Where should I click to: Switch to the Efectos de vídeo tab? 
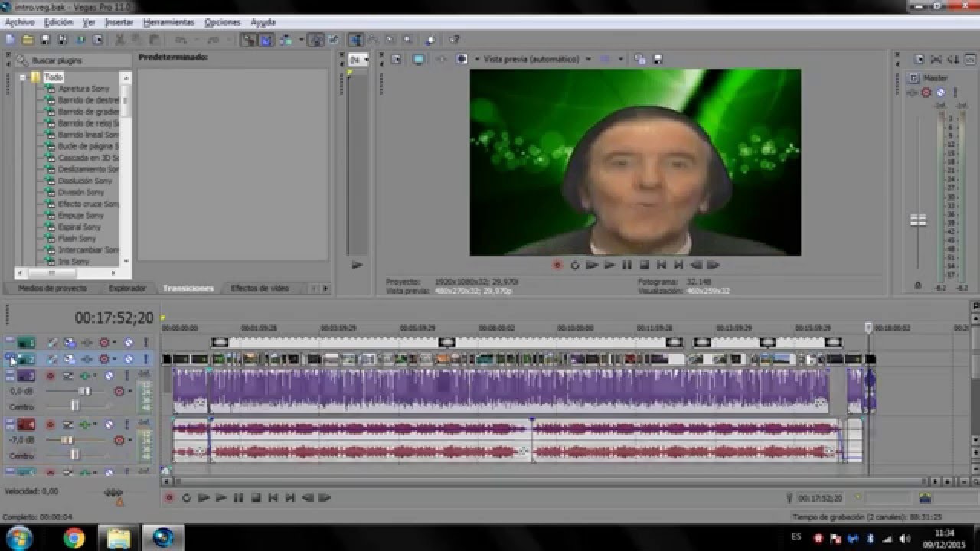(x=260, y=289)
